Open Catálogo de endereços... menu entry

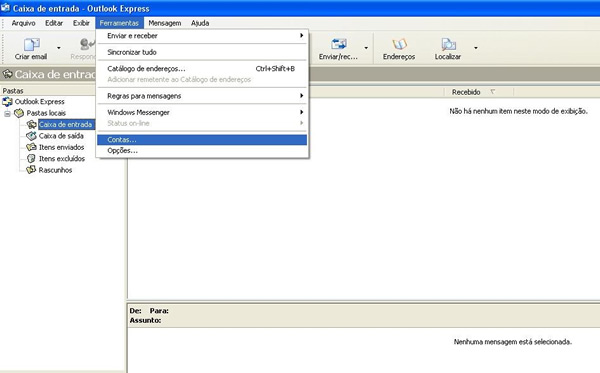202,69
